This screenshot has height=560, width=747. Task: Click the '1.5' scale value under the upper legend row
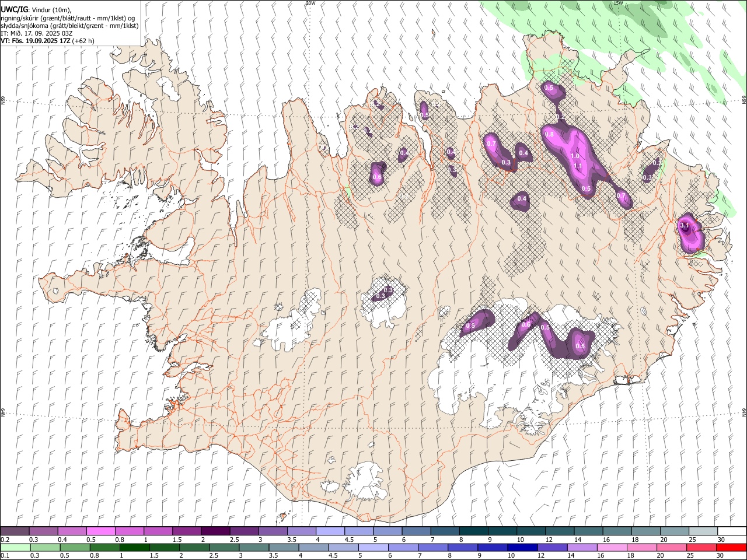click(x=177, y=540)
